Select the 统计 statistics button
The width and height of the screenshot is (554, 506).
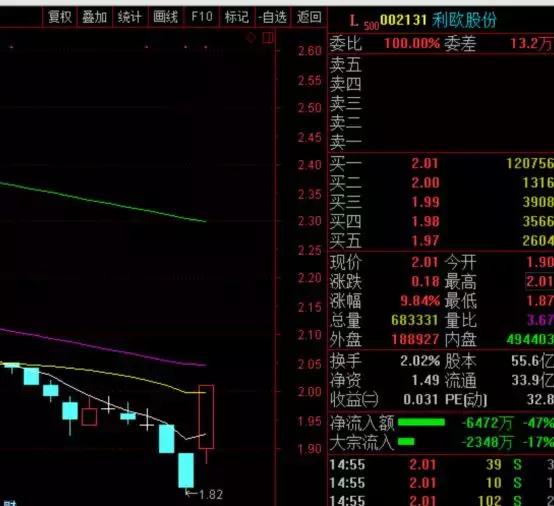click(x=130, y=17)
